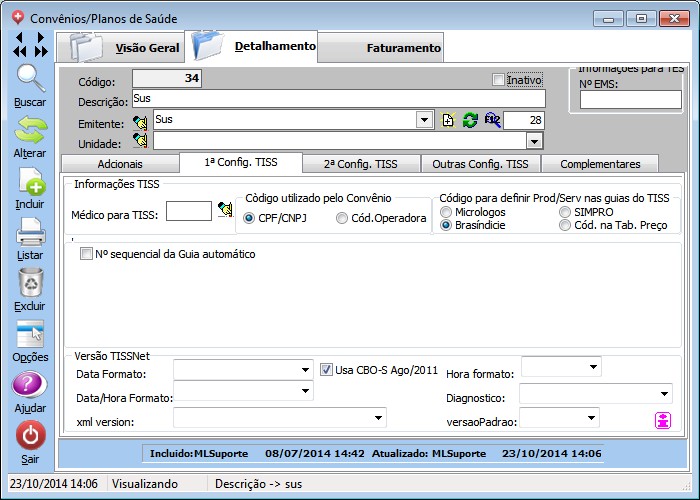700x500 pixels.
Task: Enable Nº sequencial da Guia automático
Action: point(86,254)
